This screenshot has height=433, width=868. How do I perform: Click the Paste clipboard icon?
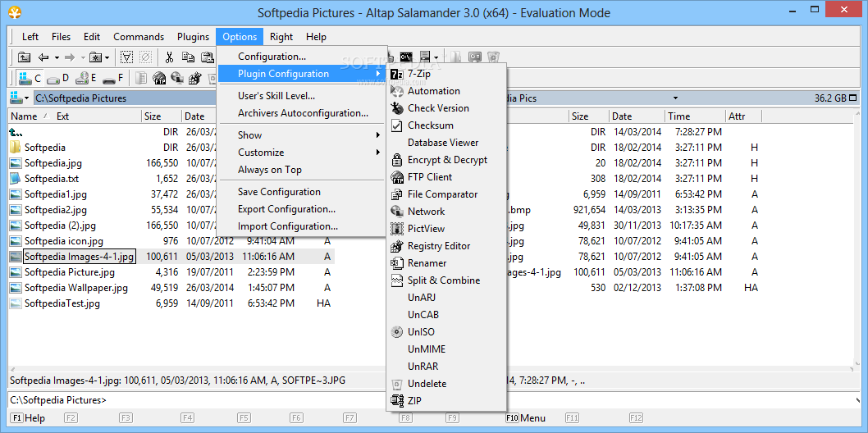pyautogui.click(x=207, y=57)
